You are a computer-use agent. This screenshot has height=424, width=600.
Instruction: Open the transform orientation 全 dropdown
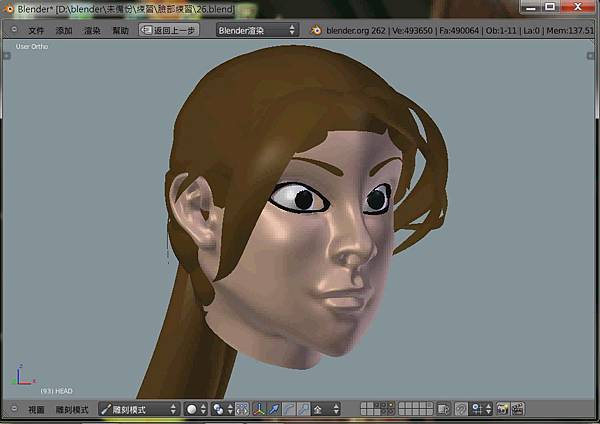(326, 409)
